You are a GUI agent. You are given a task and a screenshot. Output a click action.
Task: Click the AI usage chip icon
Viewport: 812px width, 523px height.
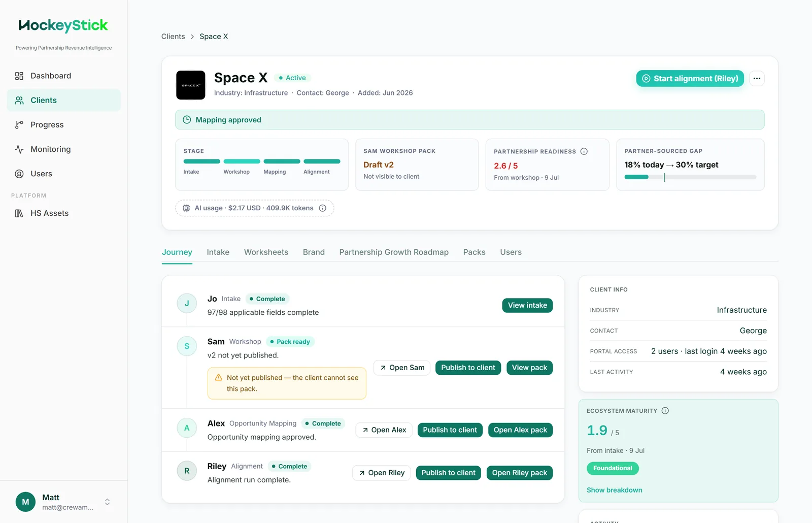[186, 208]
